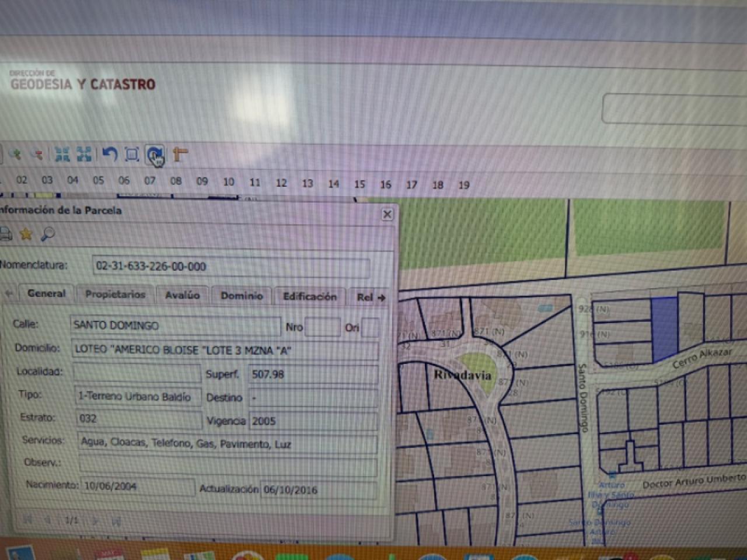The width and height of the screenshot is (747, 560).
Task: Click the Destino field
Action: pyautogui.click(x=313, y=398)
